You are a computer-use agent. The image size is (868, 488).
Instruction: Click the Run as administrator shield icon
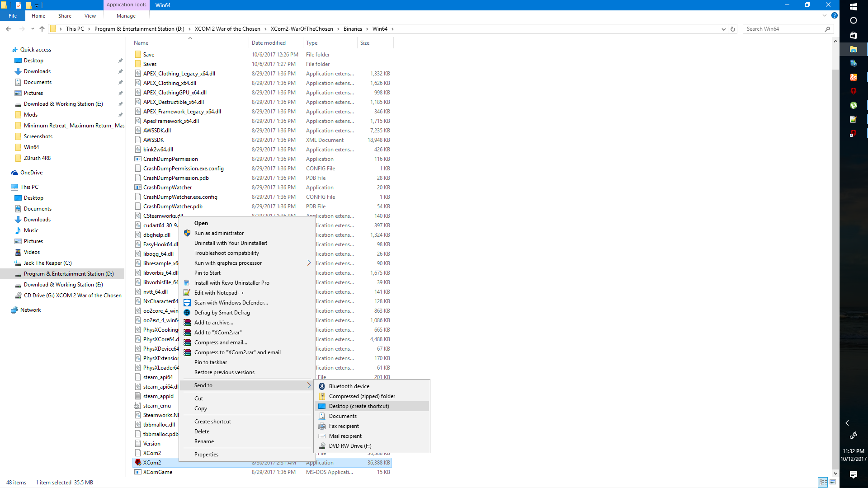point(187,233)
